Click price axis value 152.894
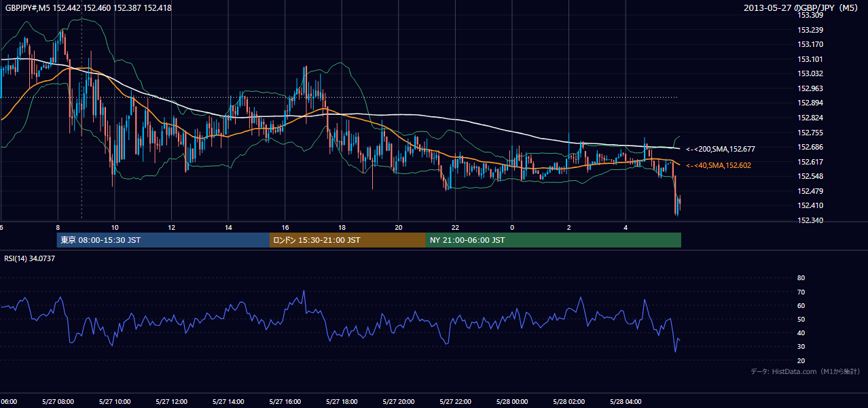 point(810,103)
